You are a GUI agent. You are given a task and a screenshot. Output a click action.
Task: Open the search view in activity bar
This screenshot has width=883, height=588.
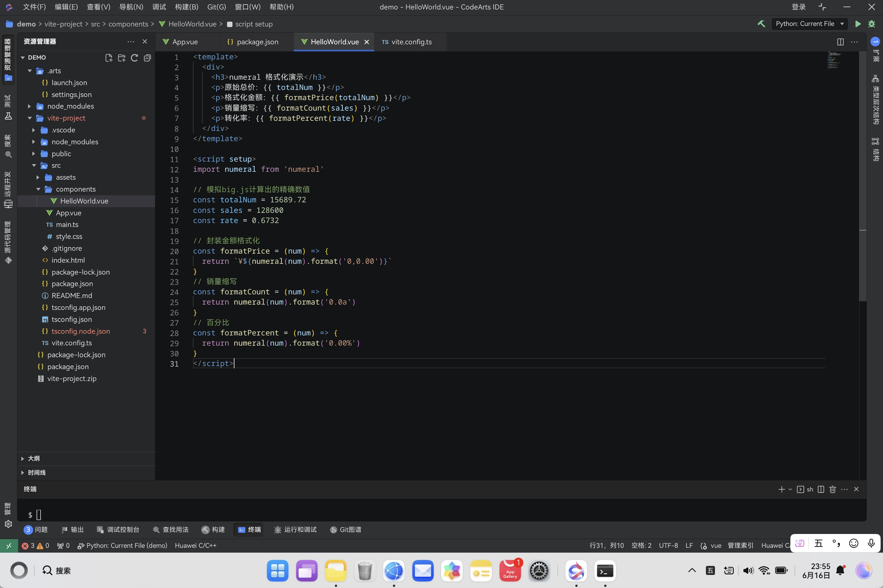point(8,146)
